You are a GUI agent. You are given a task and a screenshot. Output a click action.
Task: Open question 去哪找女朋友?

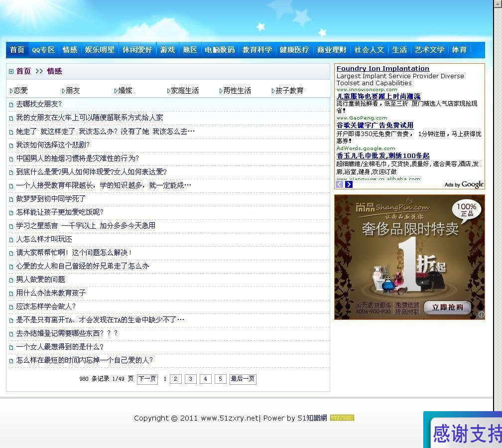pos(39,104)
